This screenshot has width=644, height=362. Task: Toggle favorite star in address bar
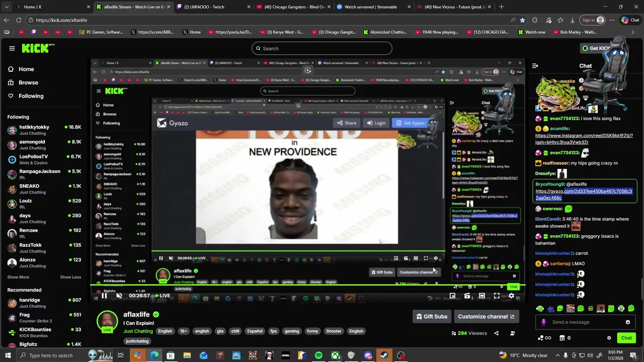[x=522, y=20]
